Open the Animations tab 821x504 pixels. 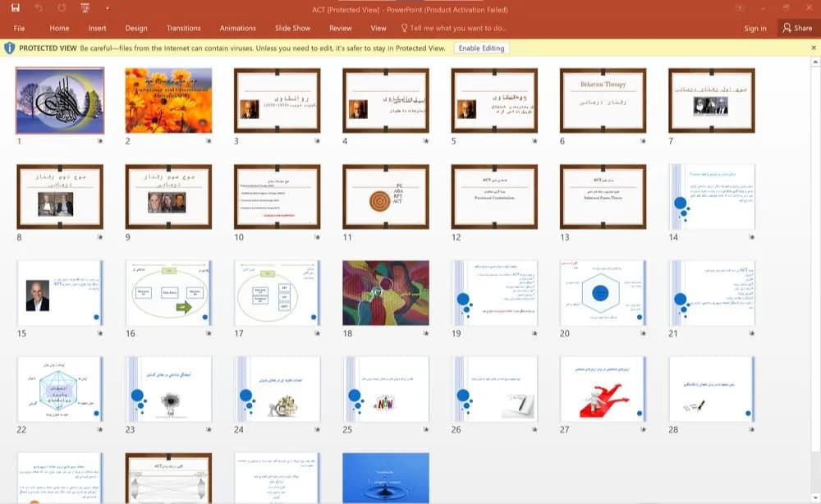(238, 28)
